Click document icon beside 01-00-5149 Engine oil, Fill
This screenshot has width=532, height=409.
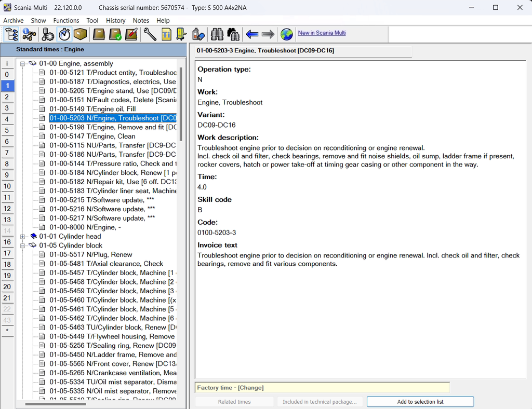coord(42,109)
